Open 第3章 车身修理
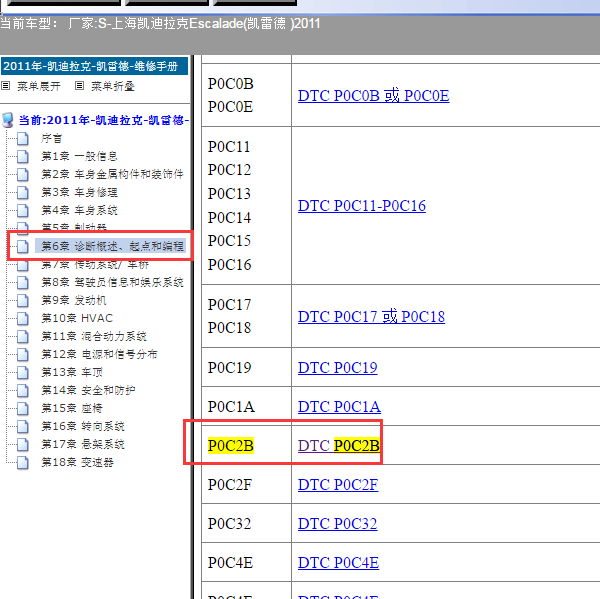Image resolution: width=600 pixels, height=599 pixels. pos(79,192)
